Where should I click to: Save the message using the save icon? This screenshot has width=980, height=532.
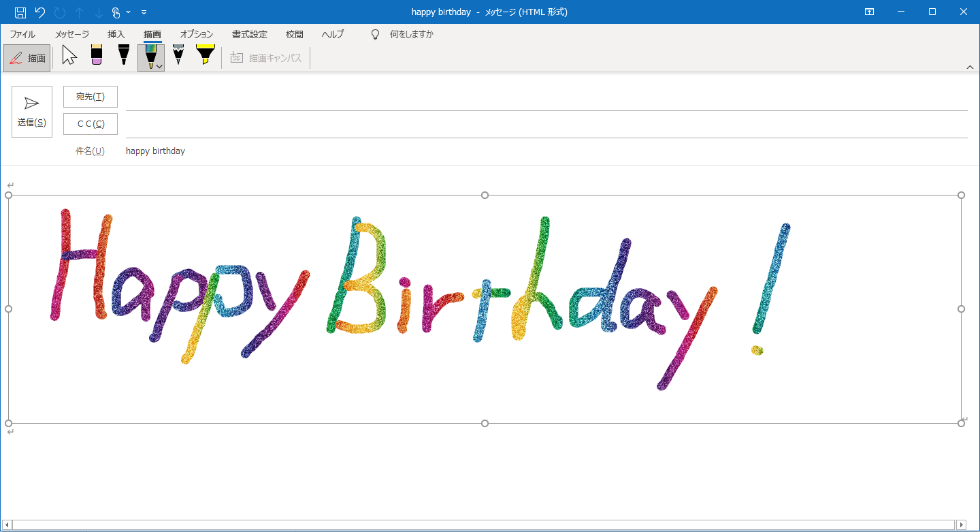pyautogui.click(x=19, y=12)
